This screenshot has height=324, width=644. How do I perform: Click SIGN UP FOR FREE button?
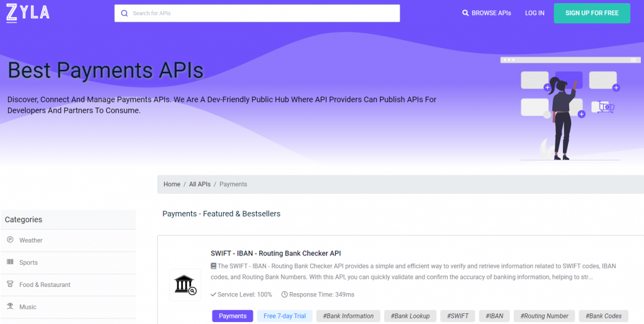pyautogui.click(x=592, y=13)
